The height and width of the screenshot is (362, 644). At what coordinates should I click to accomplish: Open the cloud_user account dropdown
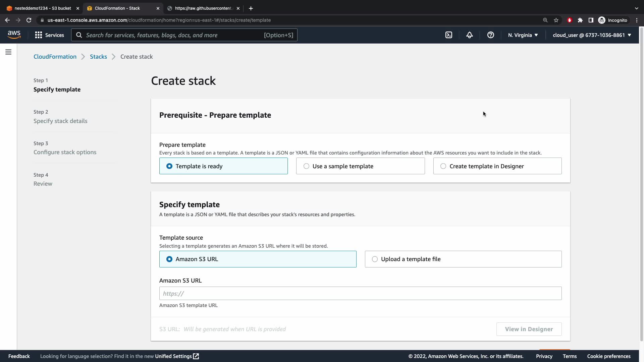point(592,35)
